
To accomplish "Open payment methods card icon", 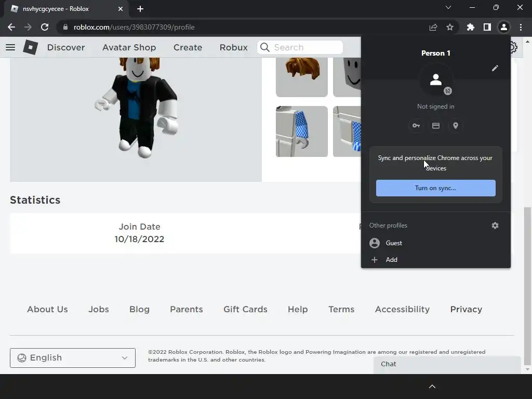I will pyautogui.click(x=436, y=126).
